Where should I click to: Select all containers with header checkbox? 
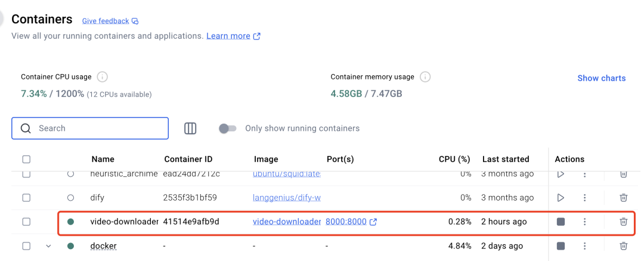26,159
